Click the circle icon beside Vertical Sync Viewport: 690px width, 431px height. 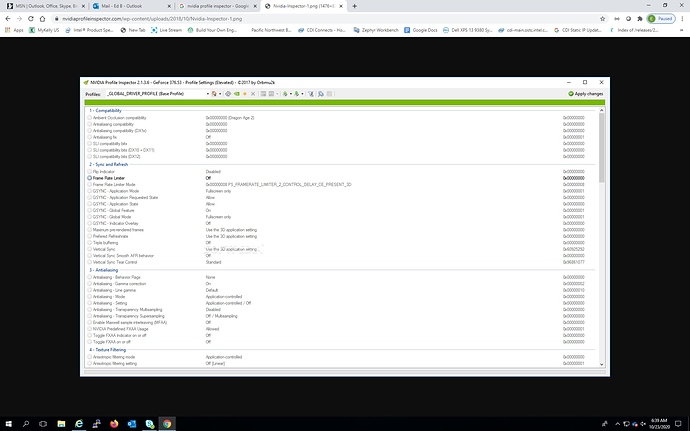[89, 249]
